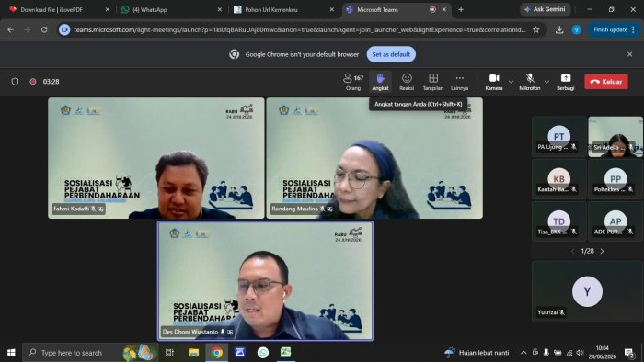Open the Orang participants panel
The image size is (644, 362).
click(x=353, y=82)
